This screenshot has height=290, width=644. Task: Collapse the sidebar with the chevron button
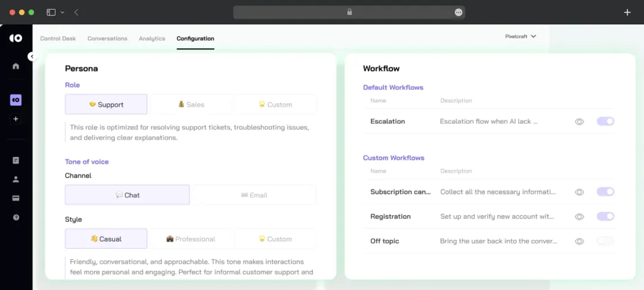coord(32,57)
